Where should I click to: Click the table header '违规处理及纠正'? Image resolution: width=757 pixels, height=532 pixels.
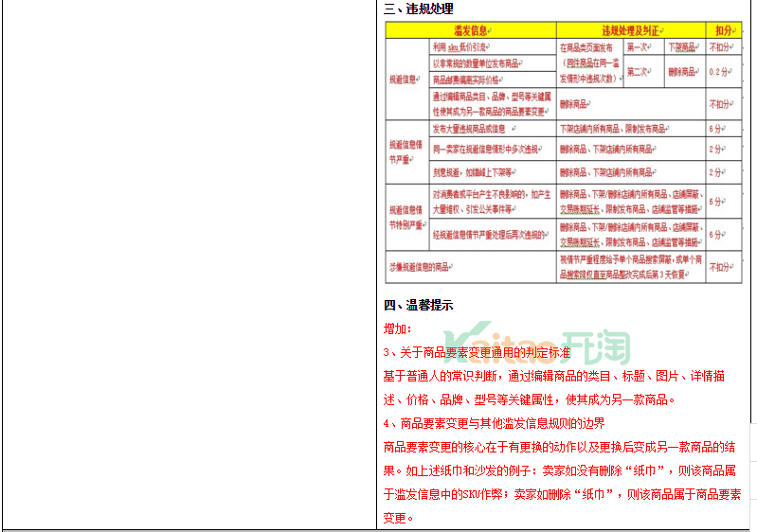tap(630, 30)
